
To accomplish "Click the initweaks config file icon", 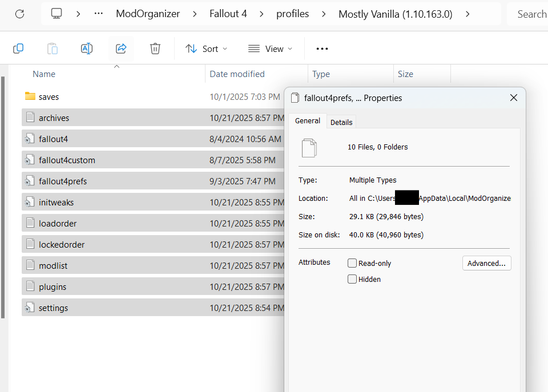I will 30,202.
